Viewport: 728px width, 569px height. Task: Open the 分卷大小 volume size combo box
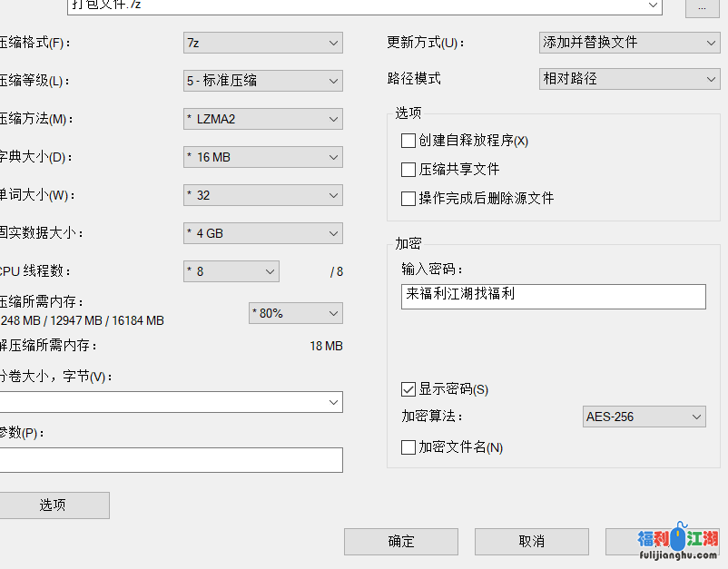172,401
